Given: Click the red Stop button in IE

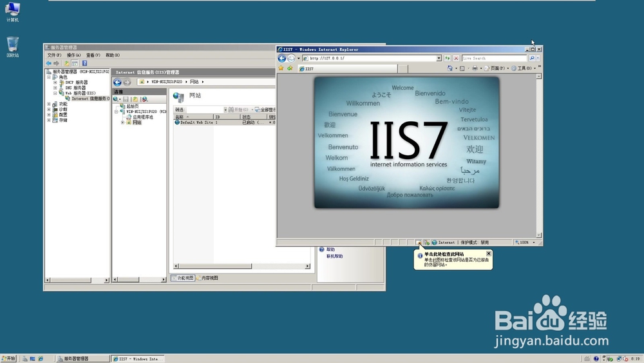Looking at the screenshot, I should coord(455,59).
